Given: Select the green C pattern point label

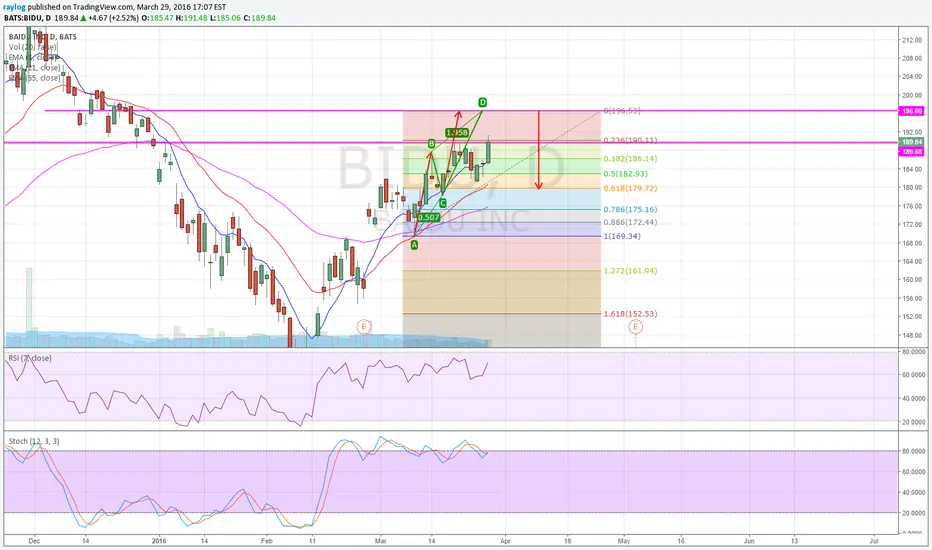Looking at the screenshot, I should [x=443, y=203].
